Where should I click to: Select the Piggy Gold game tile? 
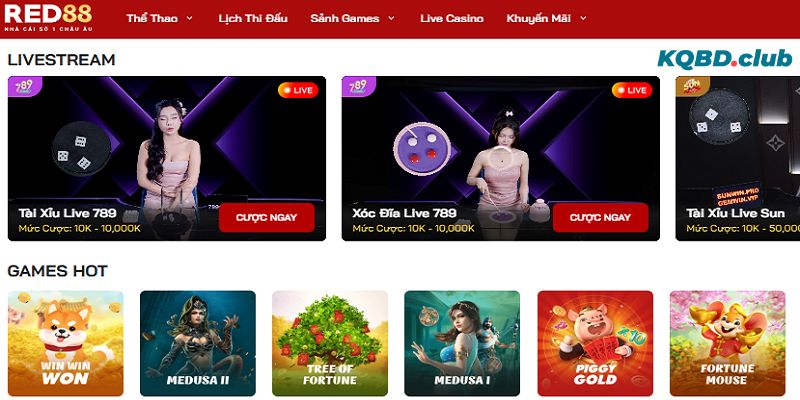coord(595,343)
